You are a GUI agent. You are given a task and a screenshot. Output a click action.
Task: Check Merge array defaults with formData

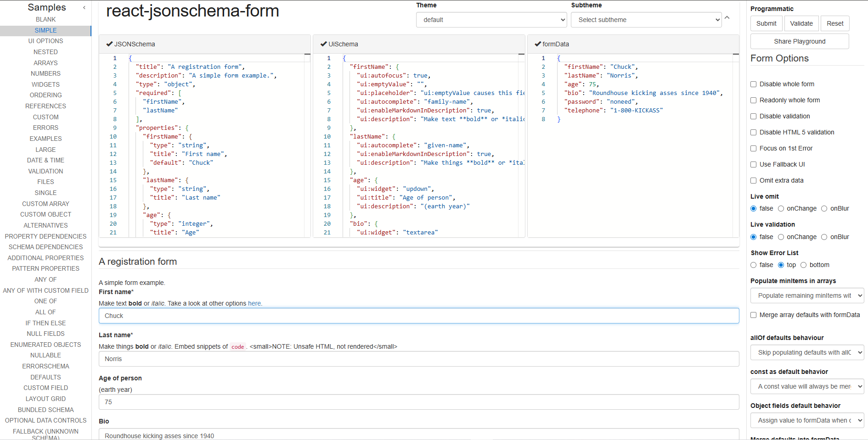click(x=753, y=315)
